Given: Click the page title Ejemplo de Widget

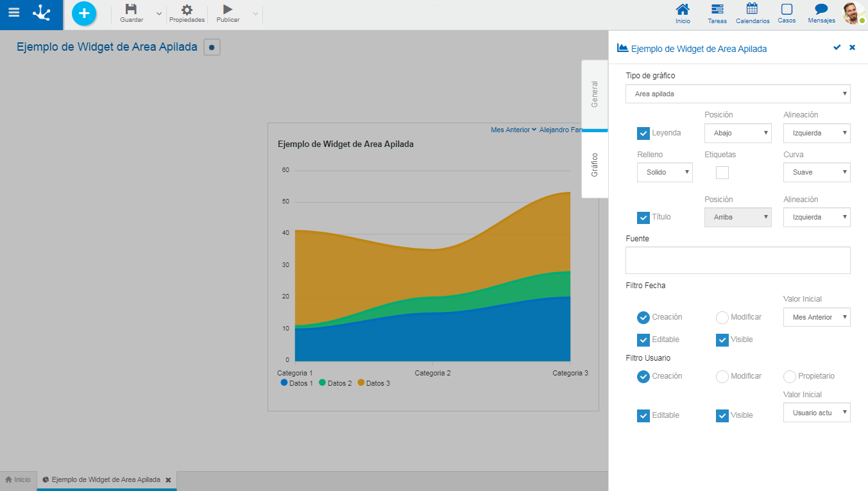Looking at the screenshot, I should pos(107,47).
